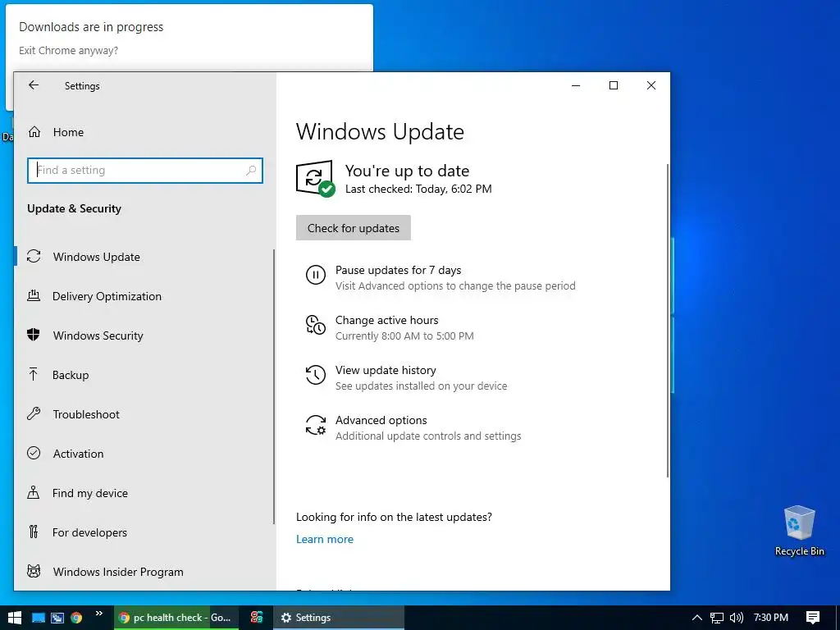The width and height of the screenshot is (840, 630).
Task: Click the upward arrow icon for Backup
Action: [33, 374]
